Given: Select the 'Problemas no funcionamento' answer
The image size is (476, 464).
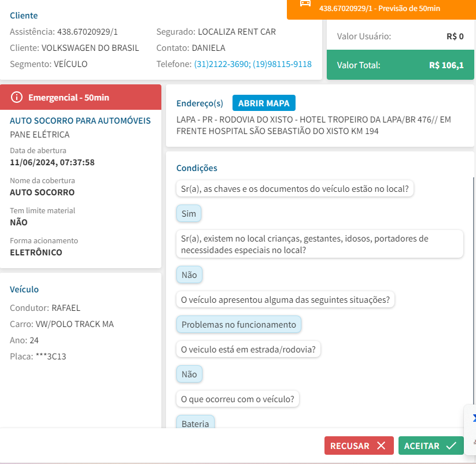Looking at the screenshot, I should (238, 325).
